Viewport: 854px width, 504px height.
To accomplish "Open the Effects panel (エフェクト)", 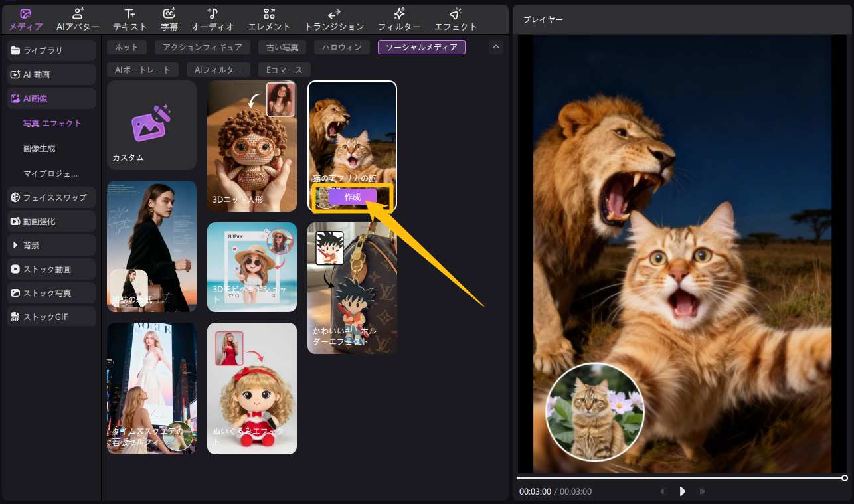I will (x=456, y=19).
